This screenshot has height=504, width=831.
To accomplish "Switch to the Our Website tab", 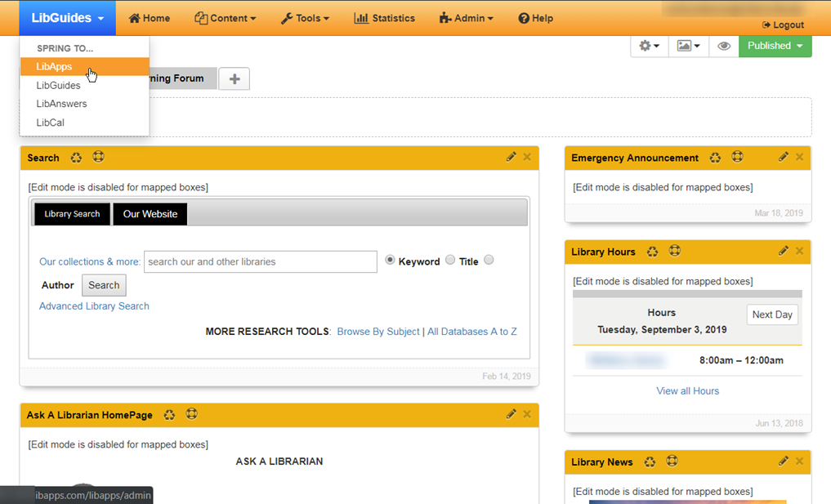I will click(x=150, y=213).
